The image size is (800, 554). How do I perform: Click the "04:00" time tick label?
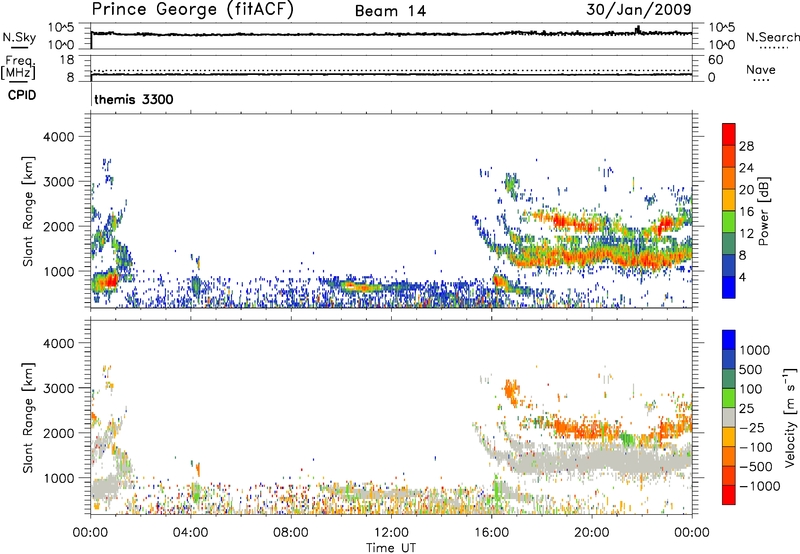pos(190,533)
